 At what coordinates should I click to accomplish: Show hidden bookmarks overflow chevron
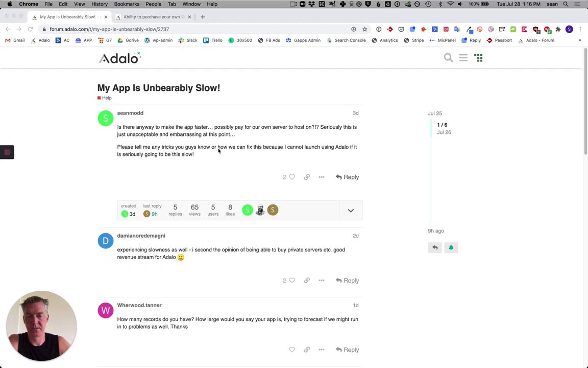(580, 40)
